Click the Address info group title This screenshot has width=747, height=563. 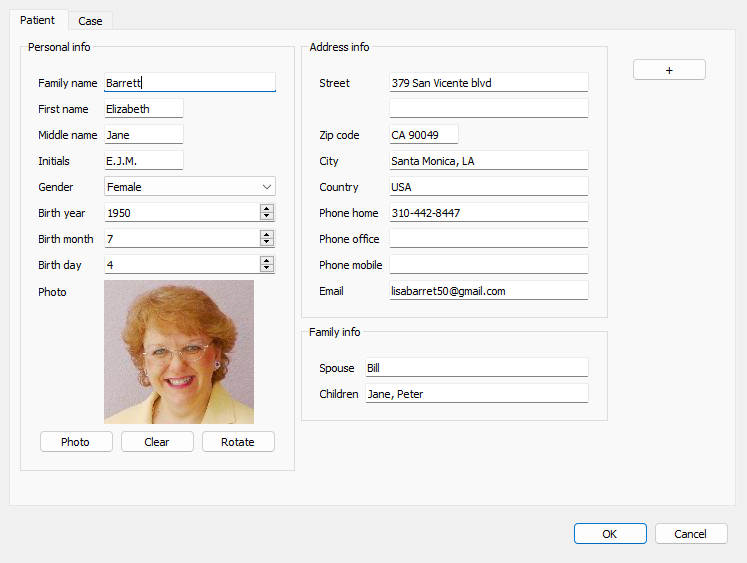point(339,47)
